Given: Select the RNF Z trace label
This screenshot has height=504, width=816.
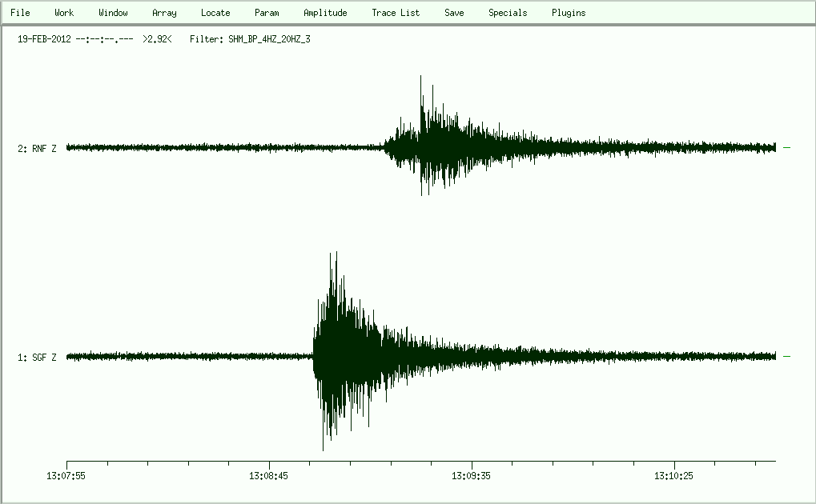Looking at the screenshot, I should pos(37,148).
